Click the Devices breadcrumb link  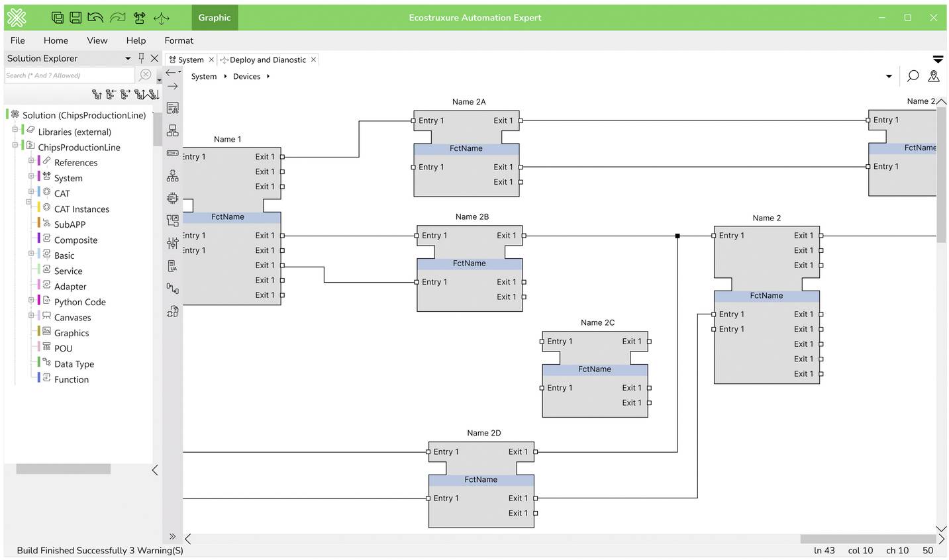[246, 76]
